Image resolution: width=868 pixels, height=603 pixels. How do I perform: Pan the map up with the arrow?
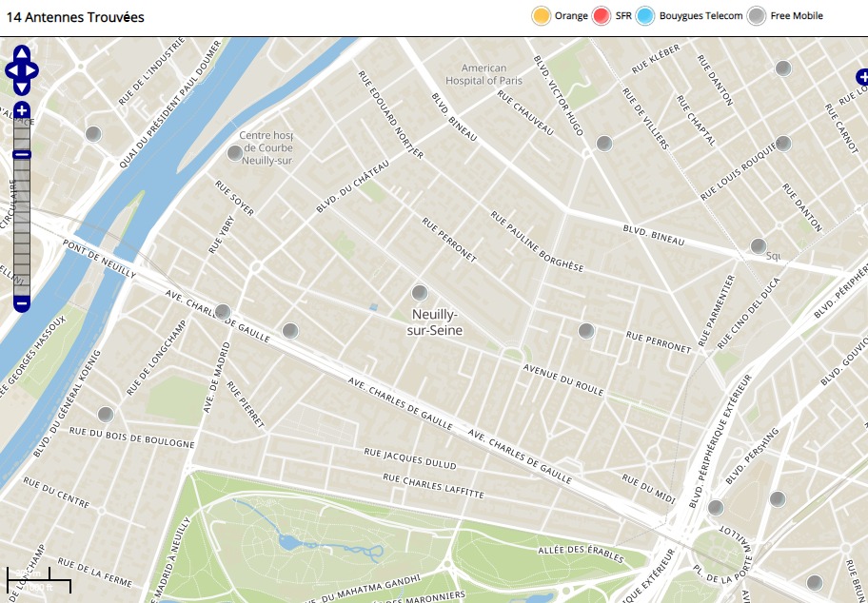[22, 53]
